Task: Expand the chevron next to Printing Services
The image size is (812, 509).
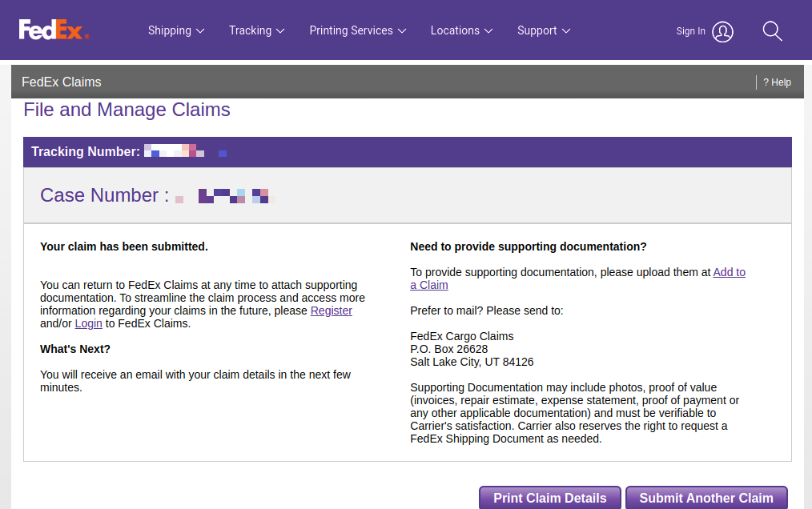Action: (x=402, y=31)
